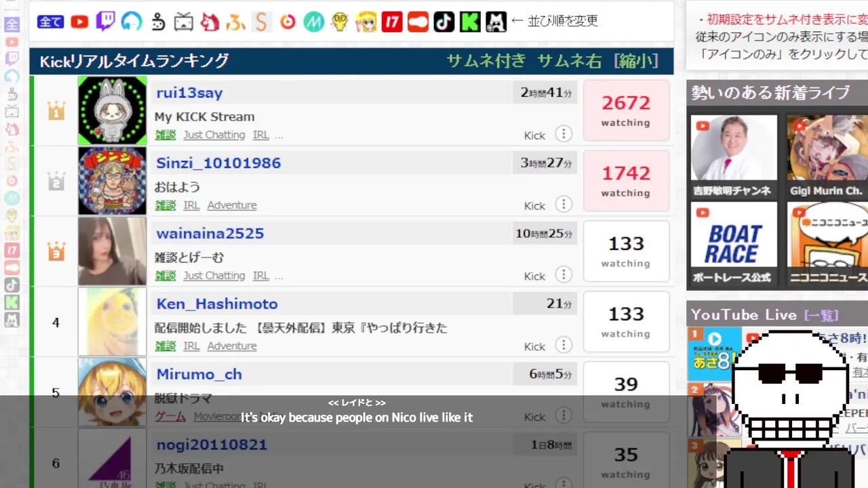Filter by TikTok icon in top bar

pyautogui.click(x=444, y=22)
